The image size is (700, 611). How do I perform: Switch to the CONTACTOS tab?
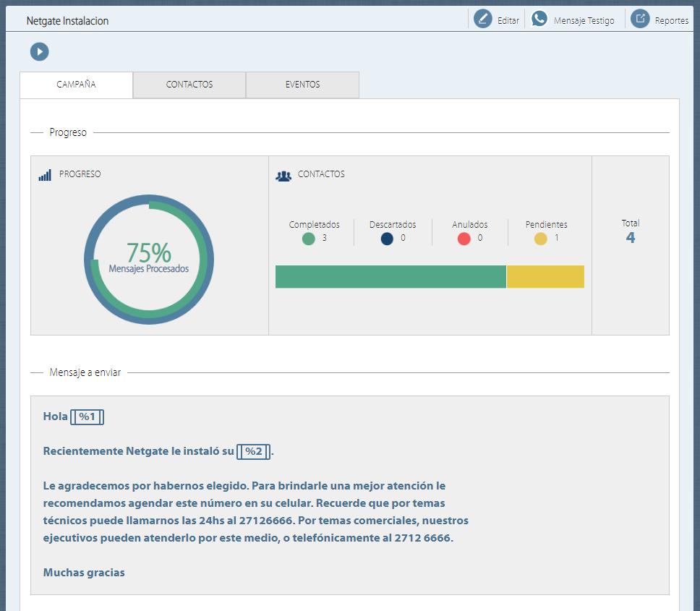189,85
